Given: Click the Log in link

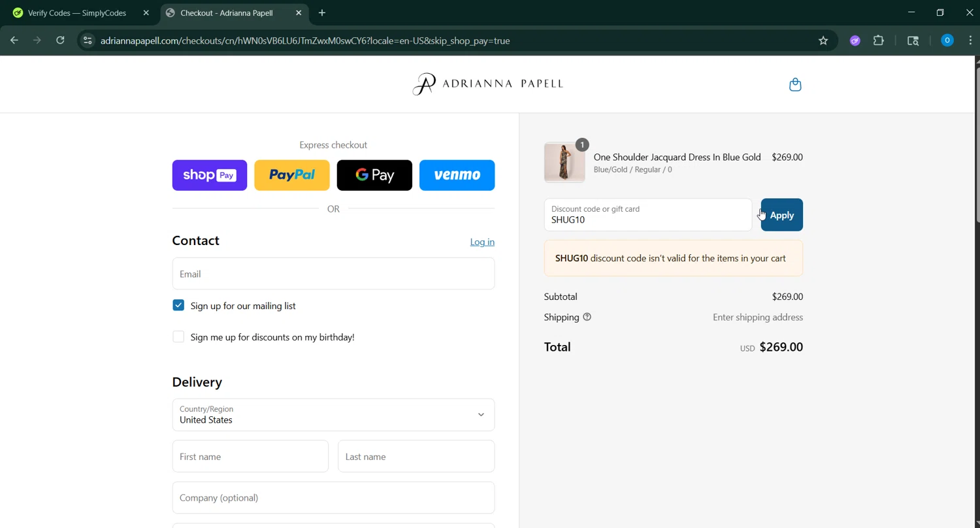Looking at the screenshot, I should point(482,242).
